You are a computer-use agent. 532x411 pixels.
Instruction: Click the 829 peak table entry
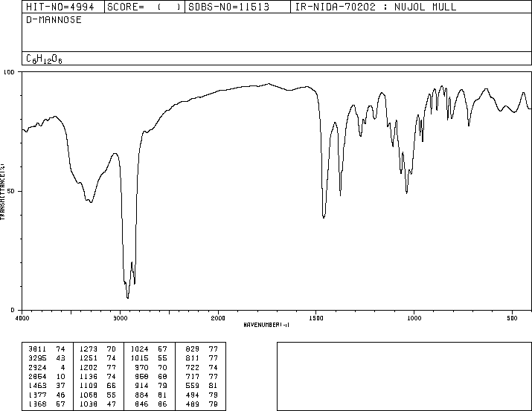[x=192, y=349]
